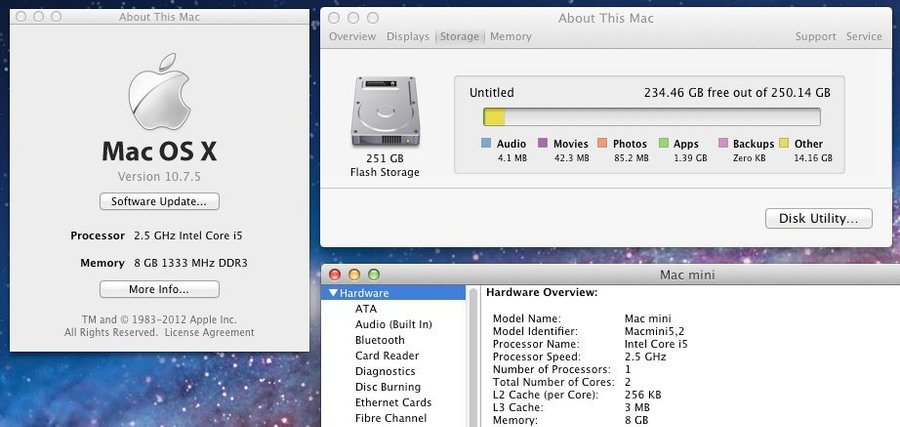Open Disk Utility

coord(818,219)
